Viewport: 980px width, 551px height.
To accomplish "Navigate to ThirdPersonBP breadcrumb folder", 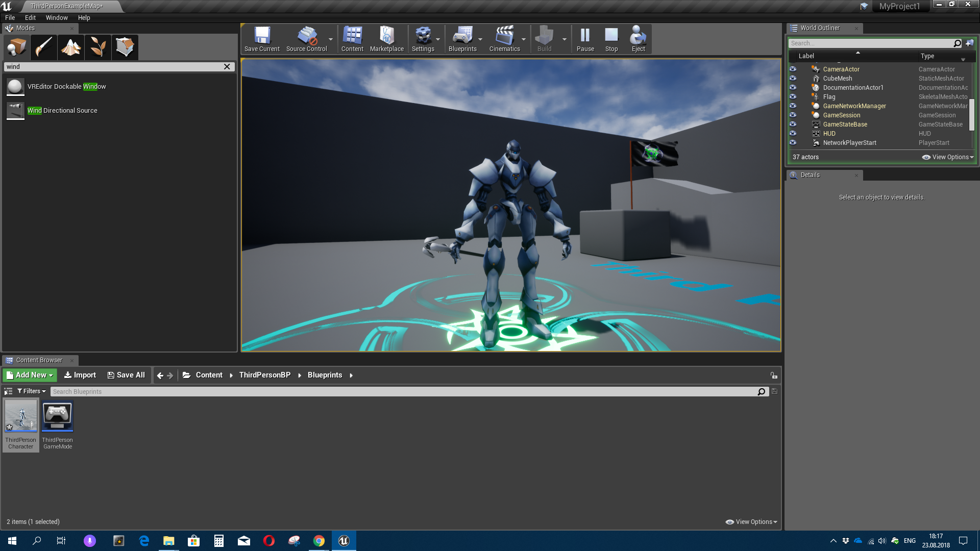I will pyautogui.click(x=265, y=375).
